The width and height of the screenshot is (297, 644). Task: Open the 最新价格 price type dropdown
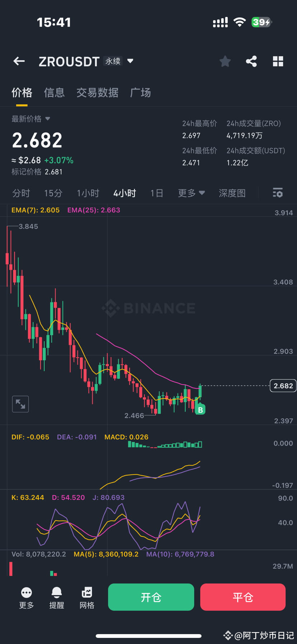[x=31, y=119]
